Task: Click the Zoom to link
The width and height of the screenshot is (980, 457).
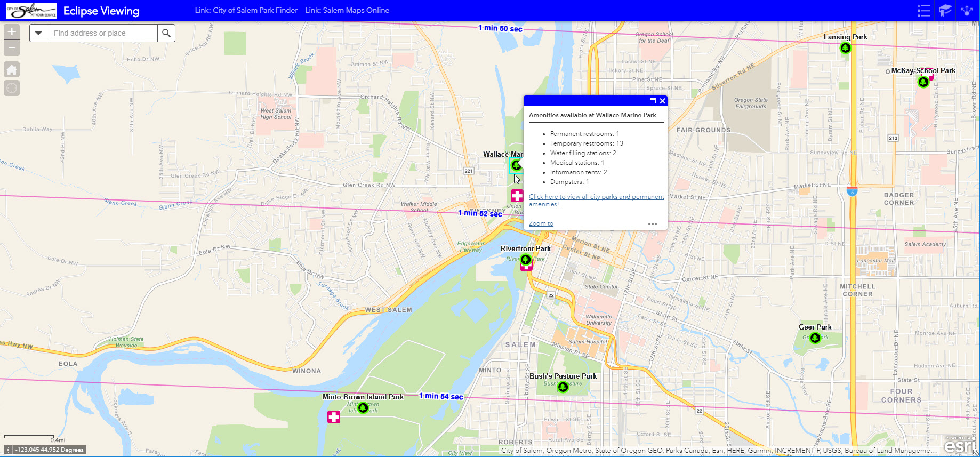Action: click(x=541, y=223)
